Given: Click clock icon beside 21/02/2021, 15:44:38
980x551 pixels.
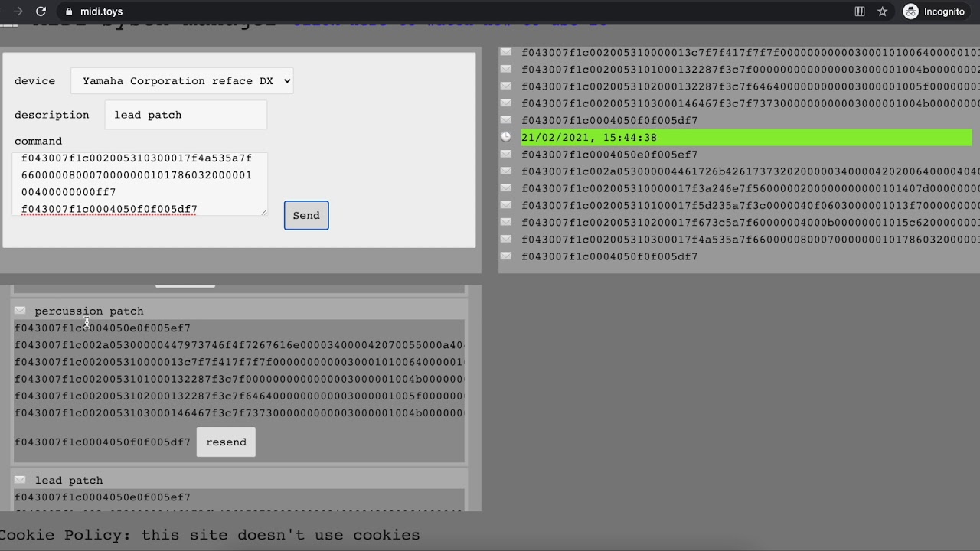Looking at the screenshot, I should (506, 137).
